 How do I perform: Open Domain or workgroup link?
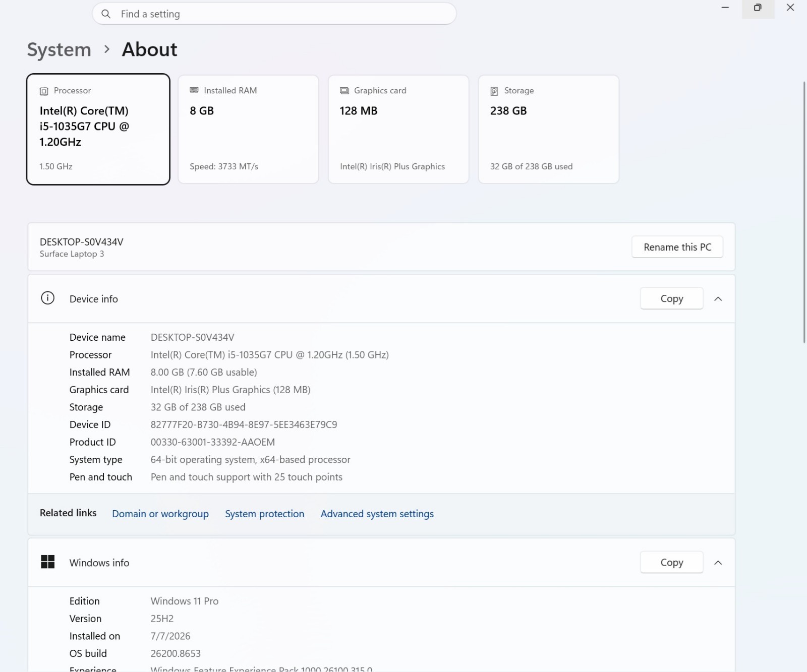[x=160, y=514]
